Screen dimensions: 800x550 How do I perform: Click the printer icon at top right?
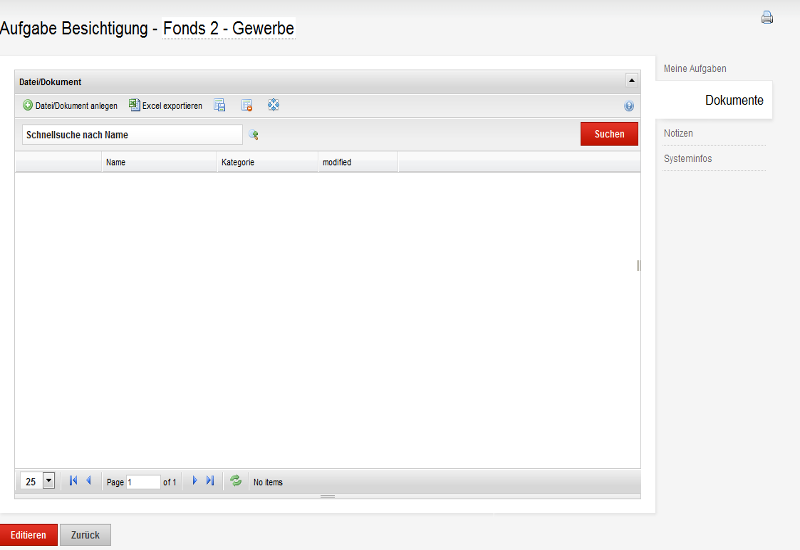click(767, 17)
